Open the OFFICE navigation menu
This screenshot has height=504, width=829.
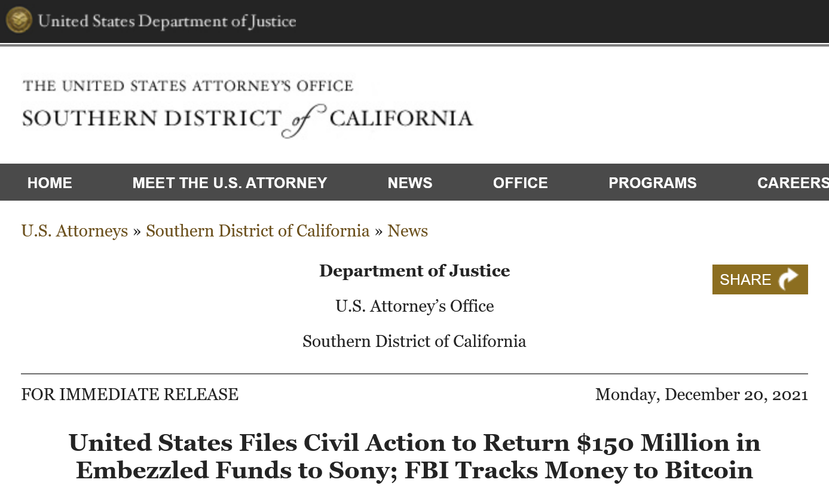pos(520,183)
